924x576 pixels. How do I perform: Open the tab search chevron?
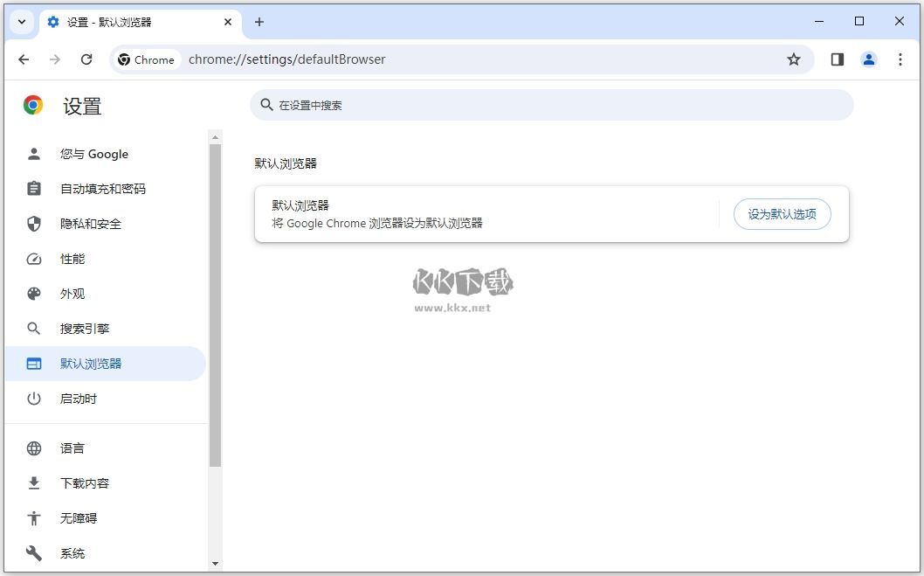click(x=20, y=22)
